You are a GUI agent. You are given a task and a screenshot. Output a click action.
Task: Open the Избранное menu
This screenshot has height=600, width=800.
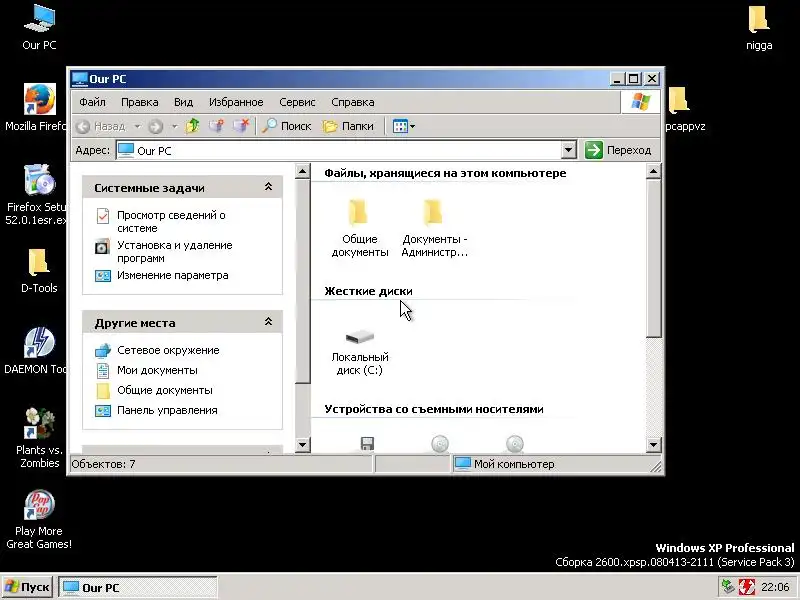(x=236, y=102)
